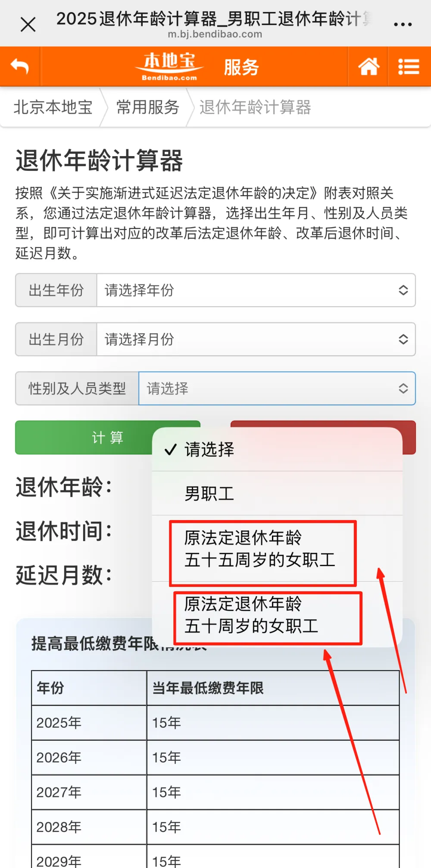This screenshot has width=431, height=868.
Task: Open the list menu icon in header
Action: tap(409, 67)
